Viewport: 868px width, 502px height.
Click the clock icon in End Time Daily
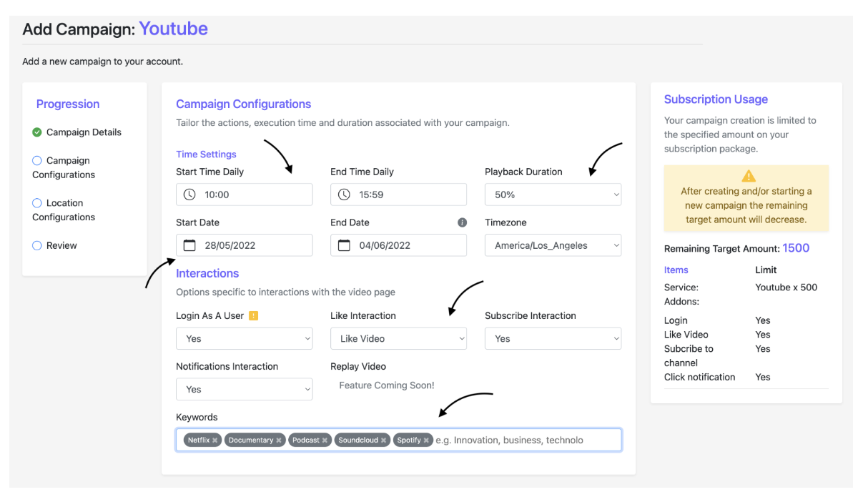pyautogui.click(x=344, y=195)
